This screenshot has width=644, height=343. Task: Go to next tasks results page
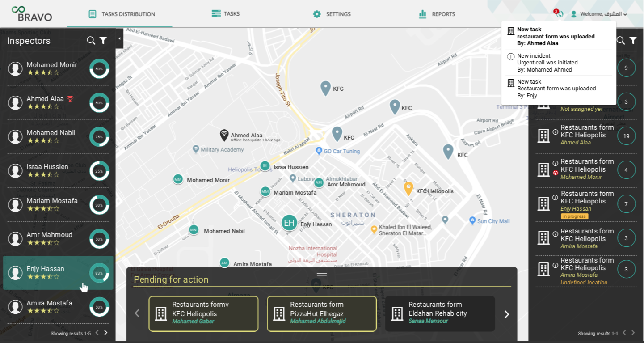click(x=633, y=333)
